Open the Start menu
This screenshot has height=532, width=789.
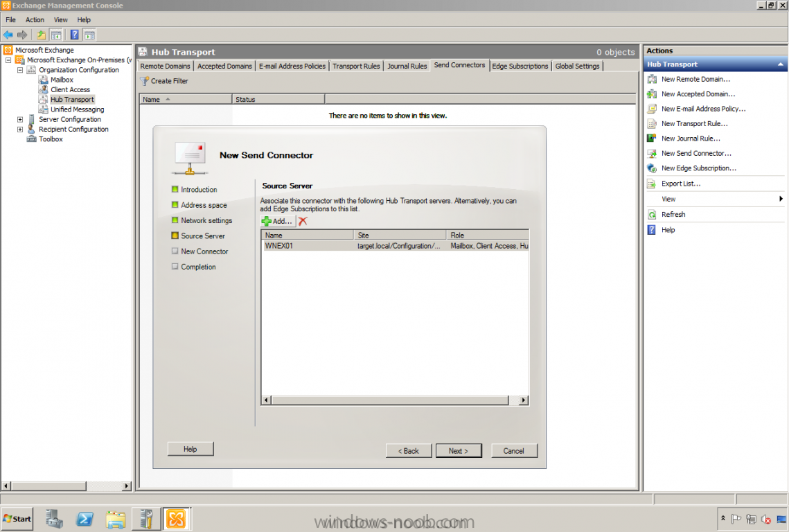[x=17, y=519]
